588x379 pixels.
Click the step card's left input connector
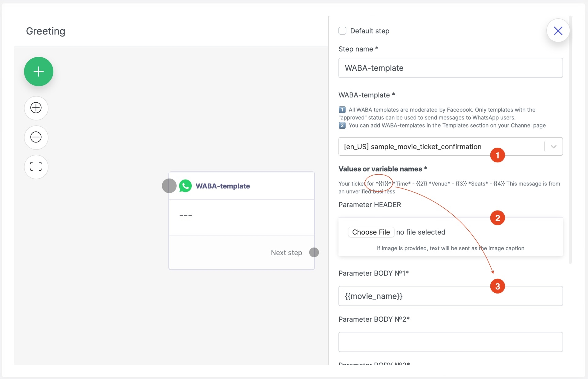click(169, 186)
